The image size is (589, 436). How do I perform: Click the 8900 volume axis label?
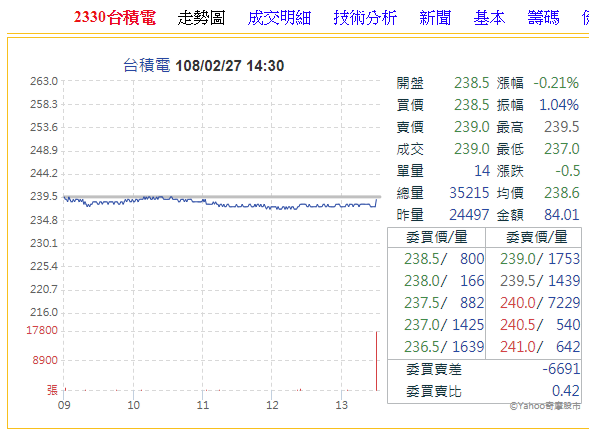click(x=45, y=361)
